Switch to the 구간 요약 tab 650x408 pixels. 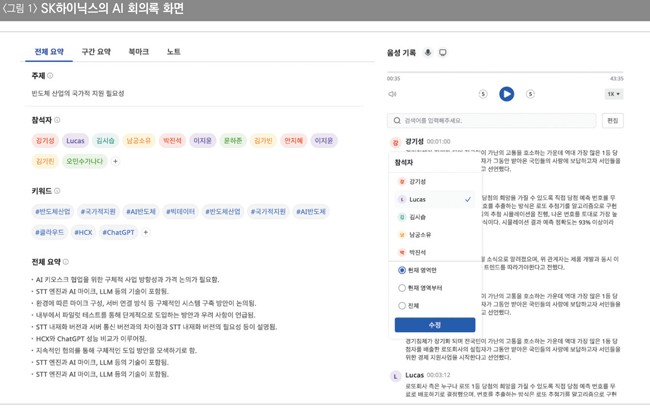[x=96, y=51]
